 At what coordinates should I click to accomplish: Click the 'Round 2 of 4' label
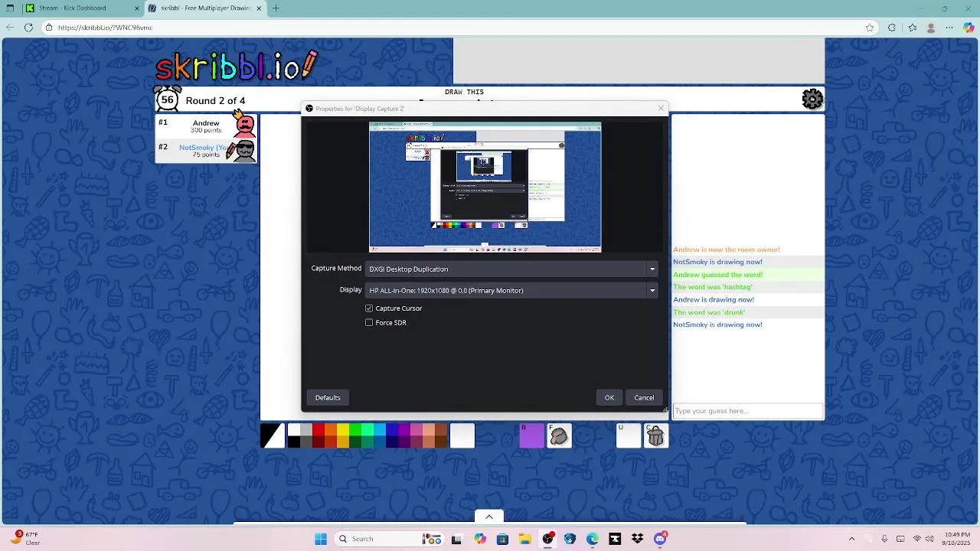(x=215, y=100)
